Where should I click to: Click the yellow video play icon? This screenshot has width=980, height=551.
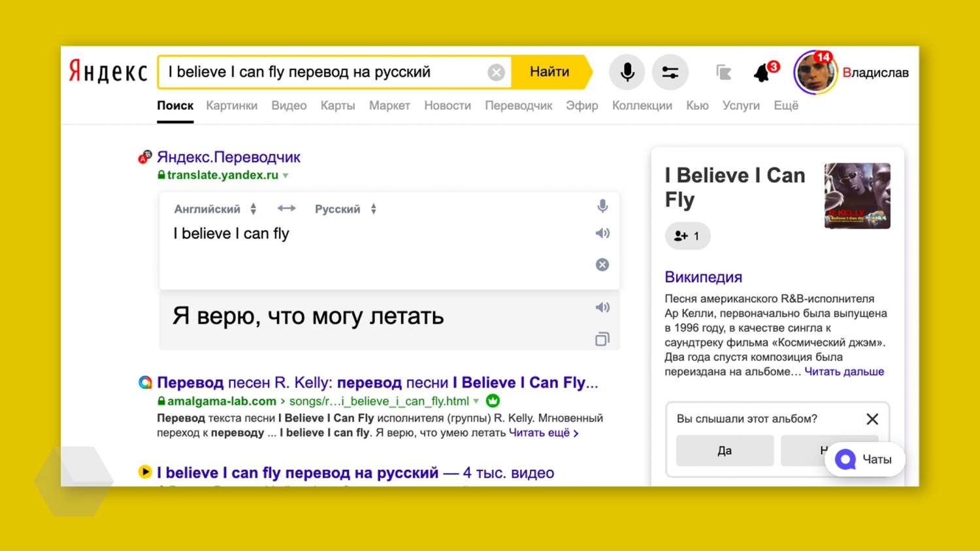[145, 472]
